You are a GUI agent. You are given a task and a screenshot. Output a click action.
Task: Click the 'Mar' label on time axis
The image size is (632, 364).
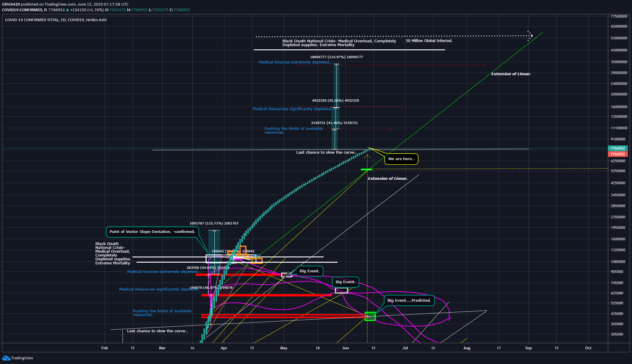pyautogui.click(x=162, y=348)
